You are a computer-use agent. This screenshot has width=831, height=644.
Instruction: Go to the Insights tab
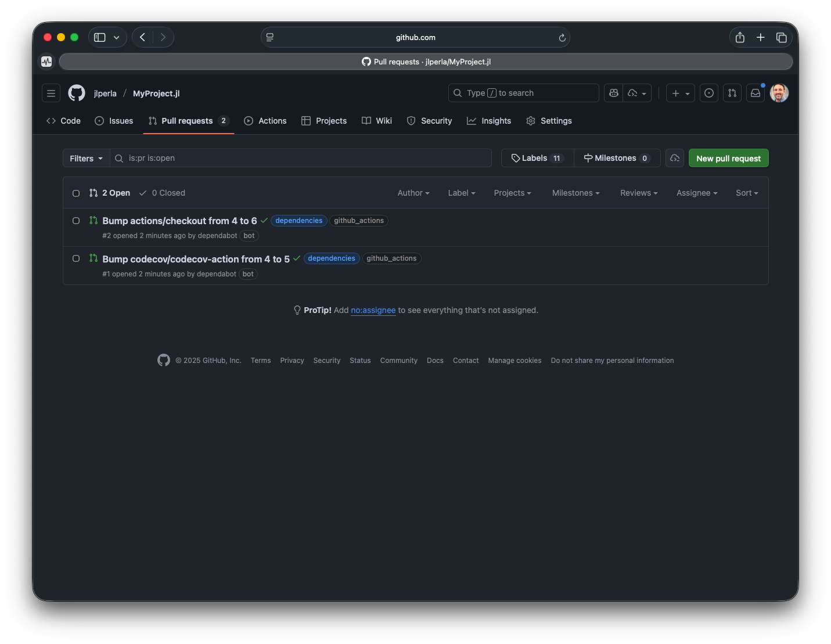coord(489,121)
